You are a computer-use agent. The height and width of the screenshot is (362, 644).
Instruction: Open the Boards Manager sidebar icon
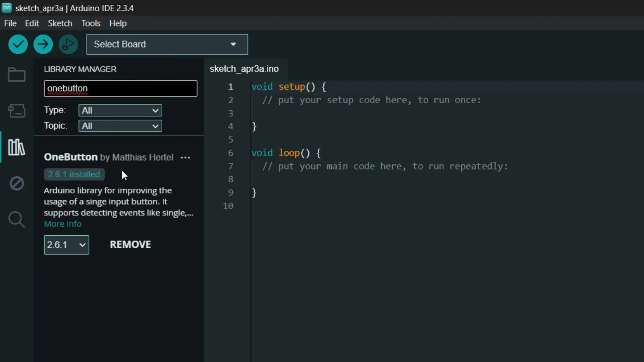click(16, 111)
